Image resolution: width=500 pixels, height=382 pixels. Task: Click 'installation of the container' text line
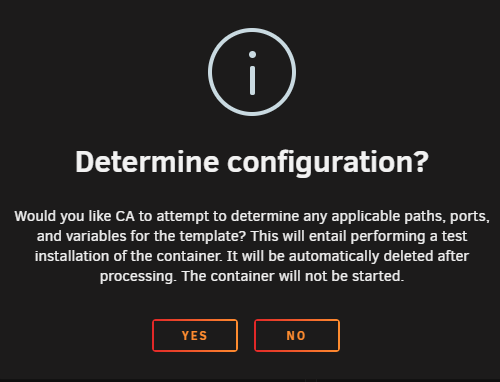[x=128, y=256]
